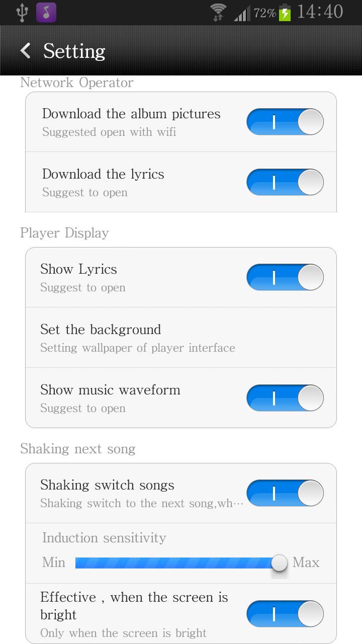Open the purple music app notification icon

[46, 12]
